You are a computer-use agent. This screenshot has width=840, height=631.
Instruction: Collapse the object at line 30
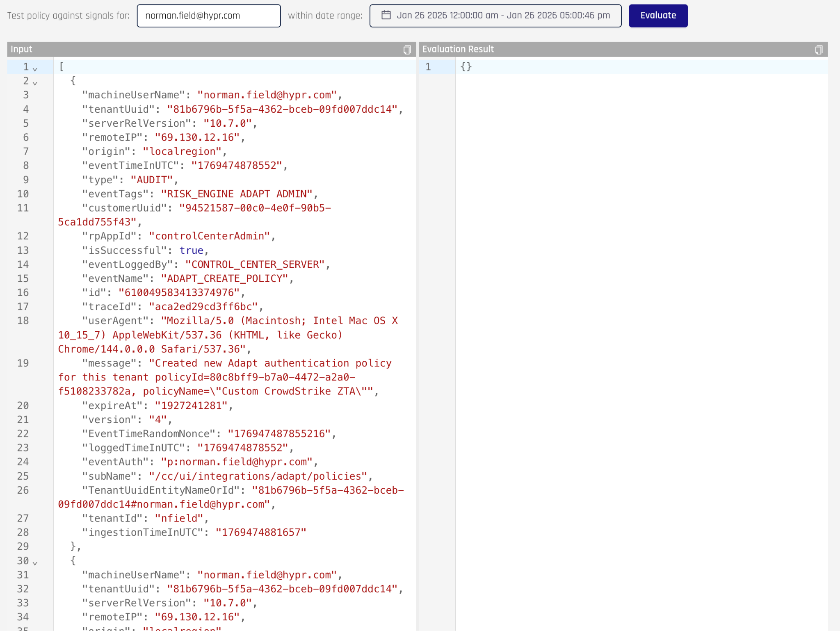click(35, 563)
